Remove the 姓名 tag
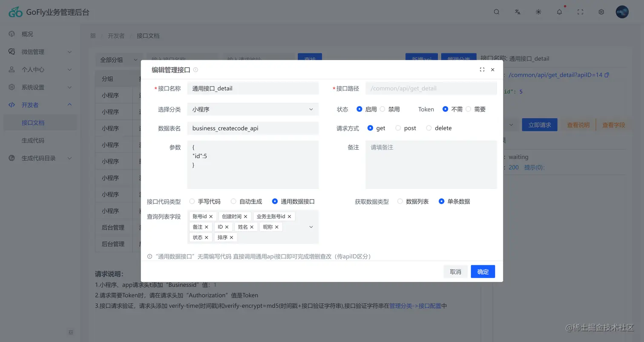The image size is (644, 342). point(252,227)
